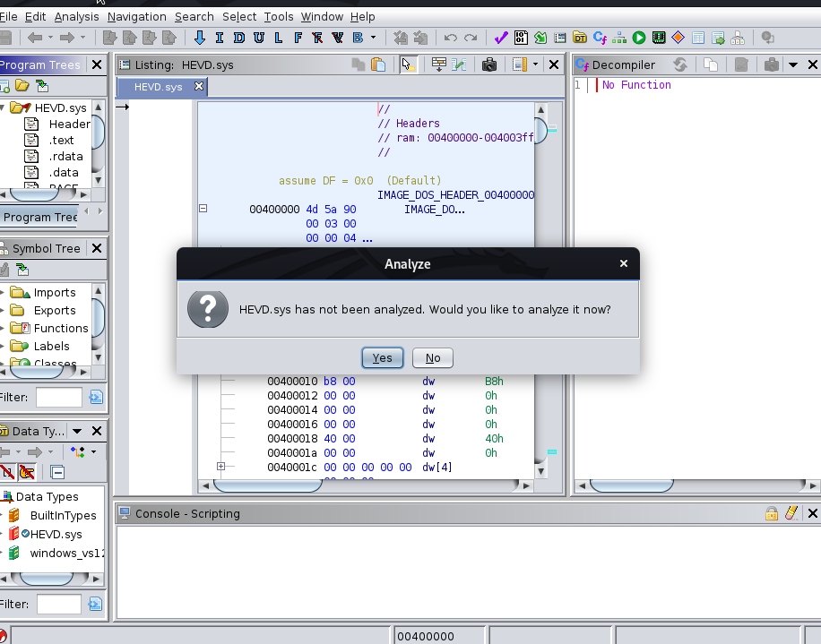Image resolution: width=821 pixels, height=644 pixels.
Task: Open the File menu
Action: click(8, 17)
